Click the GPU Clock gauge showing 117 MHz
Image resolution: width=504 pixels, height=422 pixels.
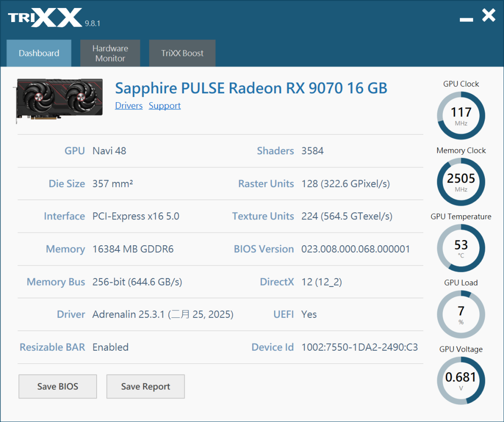click(x=461, y=116)
